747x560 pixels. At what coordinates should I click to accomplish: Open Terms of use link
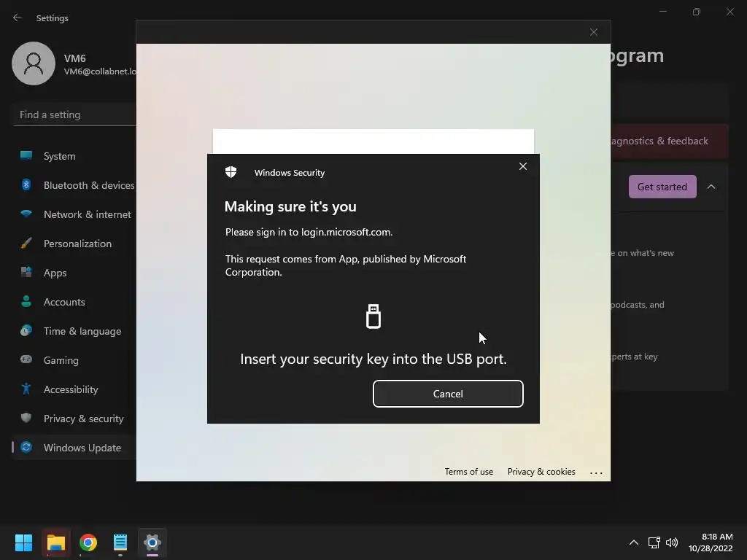(469, 472)
